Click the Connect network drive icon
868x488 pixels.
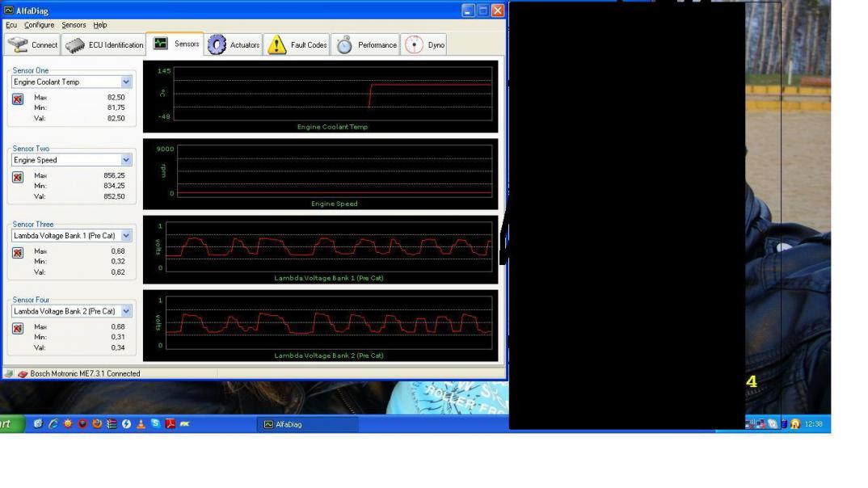pyautogui.click(x=18, y=45)
